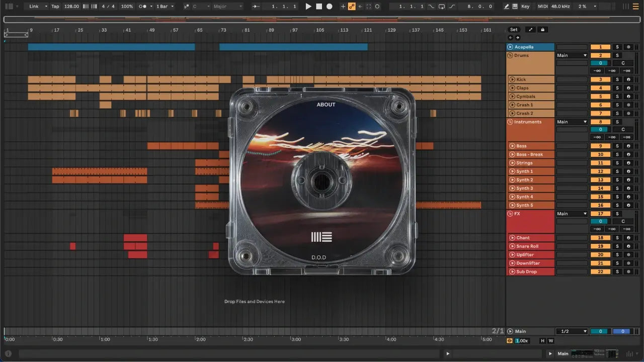Toggle the Punch-Out switch
The width and height of the screenshot is (644, 362).
452,7
